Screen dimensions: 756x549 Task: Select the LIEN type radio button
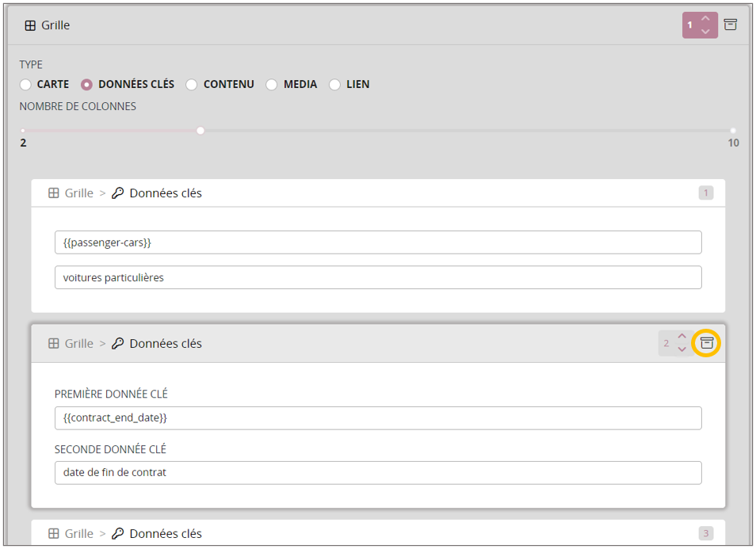click(335, 85)
